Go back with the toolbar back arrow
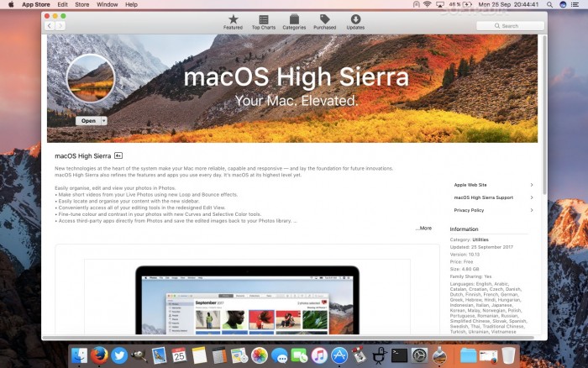 click(50, 25)
